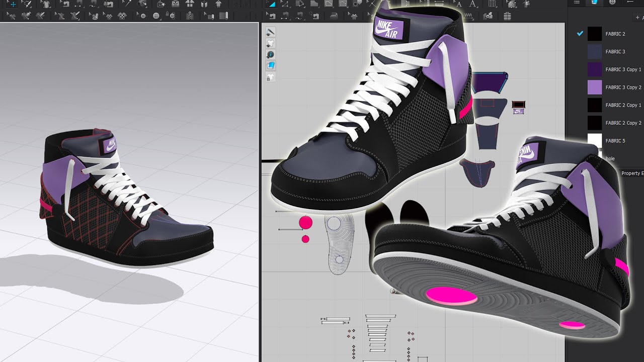Click the steam iron tool icon
The image size is (644, 362).
(x=334, y=16)
